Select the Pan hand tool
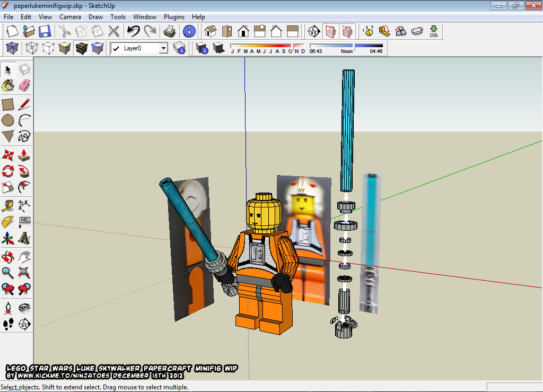The image size is (543, 392). (x=24, y=257)
